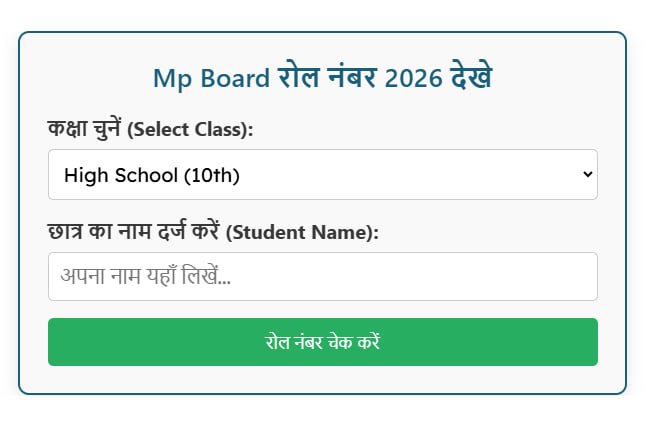
Task: Click the green रोल नंबर चेक करें button
Action: click(x=322, y=342)
